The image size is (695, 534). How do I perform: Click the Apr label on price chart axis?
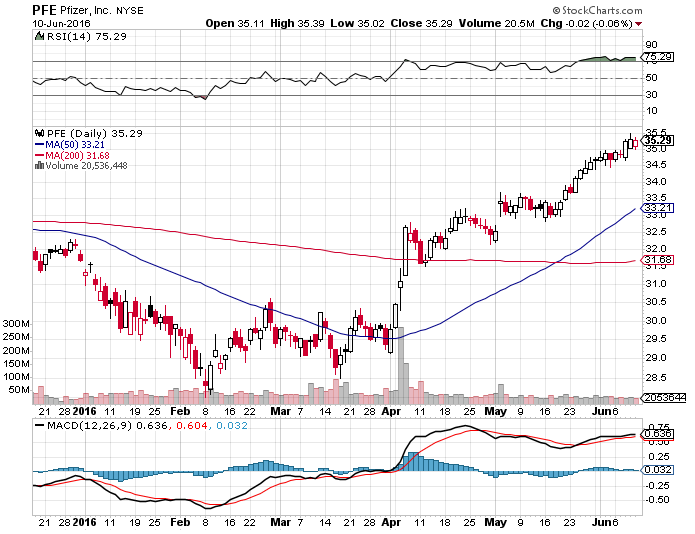click(391, 411)
